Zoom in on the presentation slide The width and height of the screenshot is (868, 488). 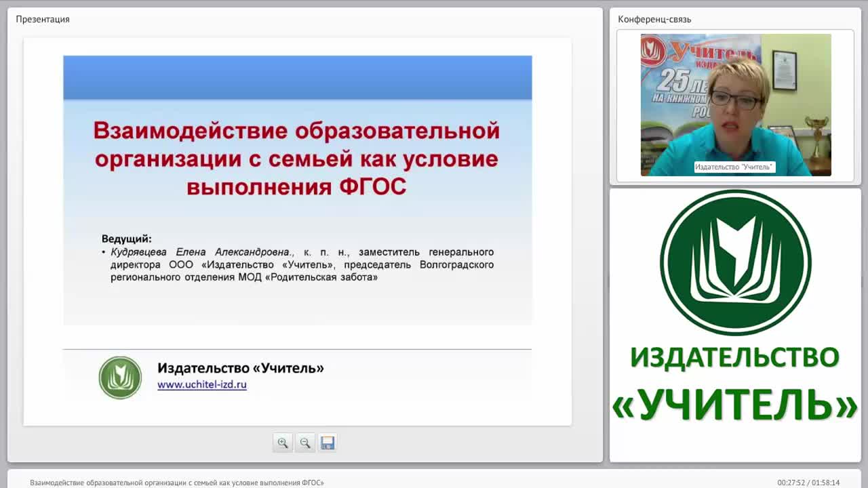[283, 443]
